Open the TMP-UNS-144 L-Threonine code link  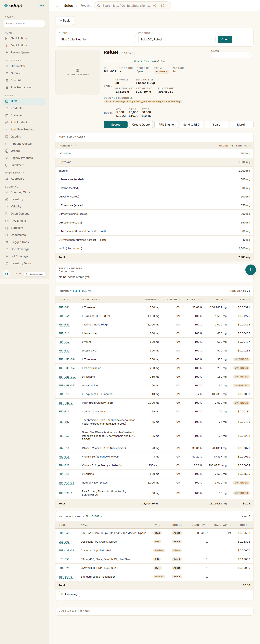67,359
